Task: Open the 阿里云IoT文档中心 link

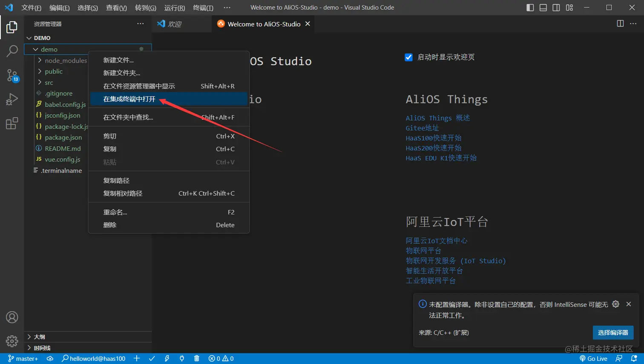Action: pos(437,240)
